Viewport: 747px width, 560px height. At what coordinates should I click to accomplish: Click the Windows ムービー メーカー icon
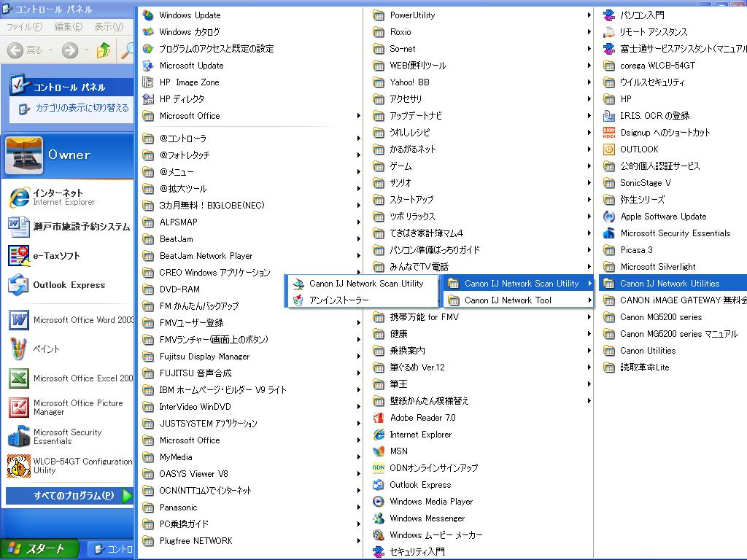(x=379, y=535)
